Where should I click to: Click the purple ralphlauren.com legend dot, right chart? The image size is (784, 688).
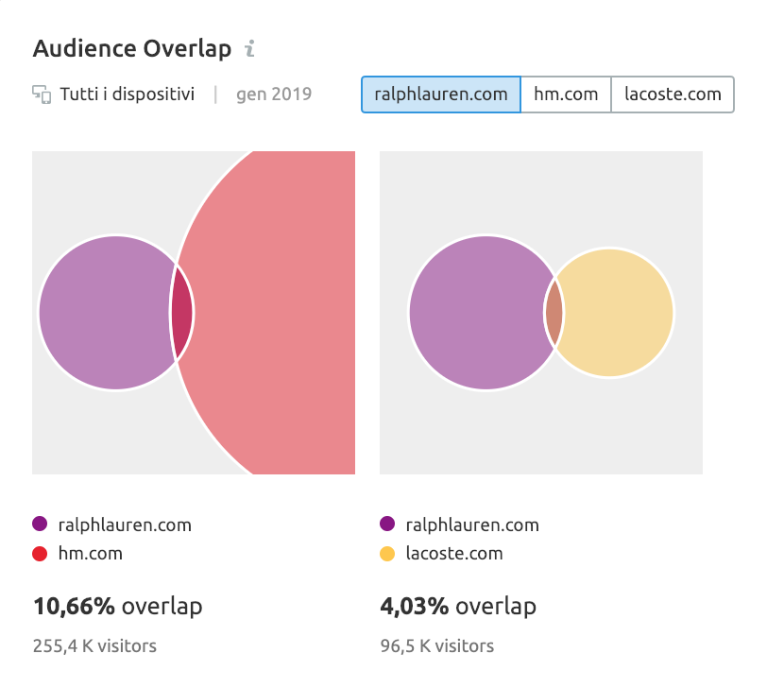click(x=387, y=525)
